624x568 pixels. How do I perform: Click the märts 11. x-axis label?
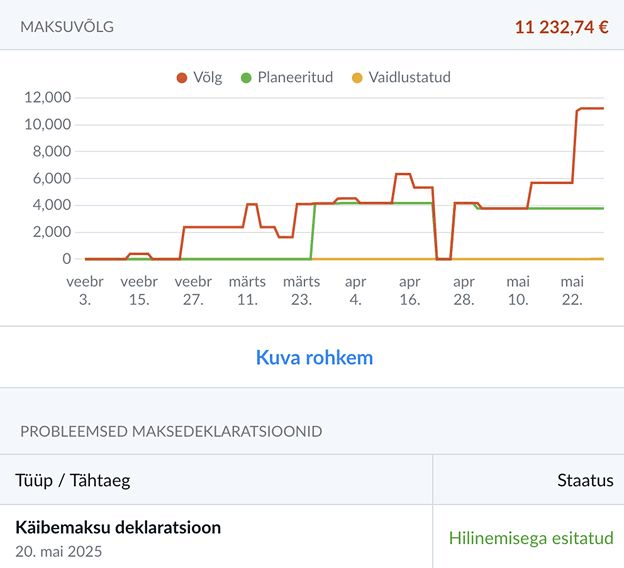pos(247,290)
